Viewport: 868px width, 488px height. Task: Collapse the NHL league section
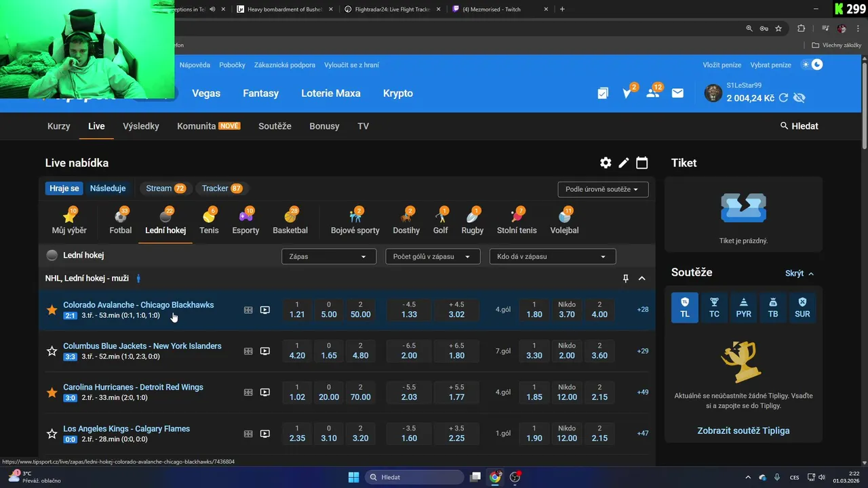pos(642,279)
